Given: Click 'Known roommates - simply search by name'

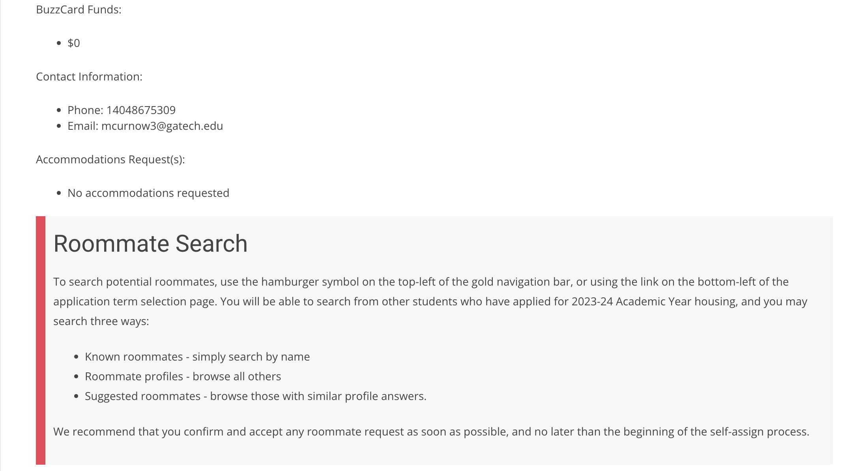Looking at the screenshot, I should [197, 357].
